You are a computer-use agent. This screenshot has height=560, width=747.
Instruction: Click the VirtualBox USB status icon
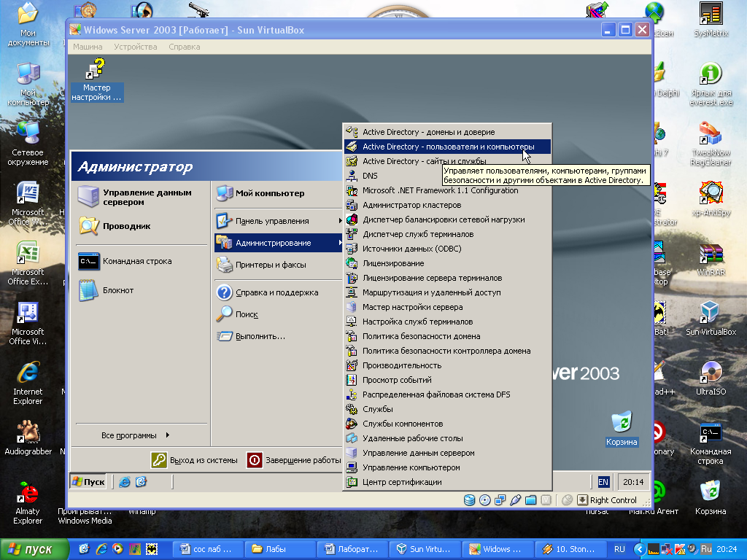pos(515,500)
